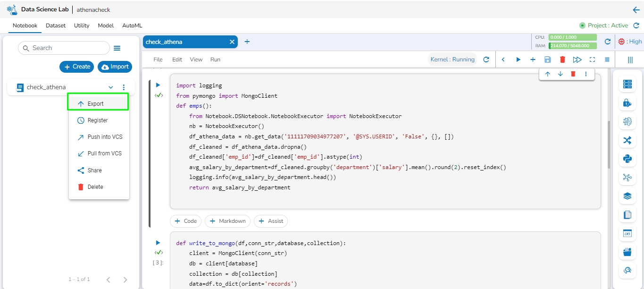The image size is (644, 289).
Task: Restart the kernel with the refresh icon
Action: [486, 59]
